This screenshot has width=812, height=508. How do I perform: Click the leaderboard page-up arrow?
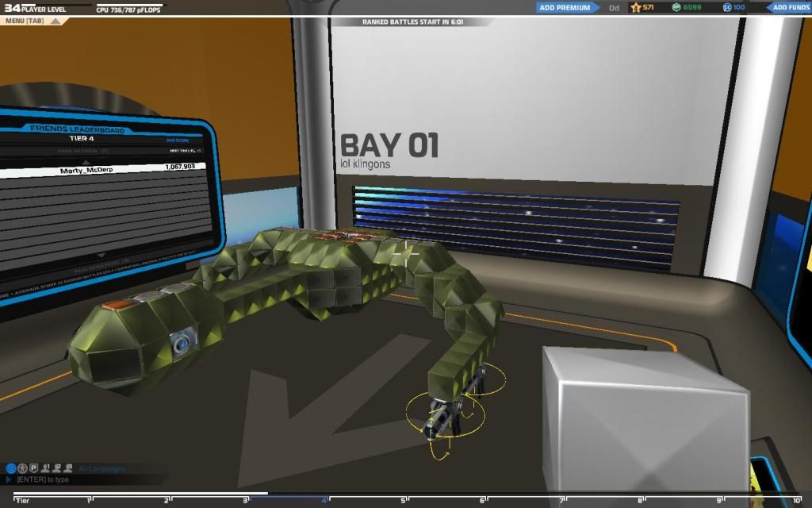point(86,162)
